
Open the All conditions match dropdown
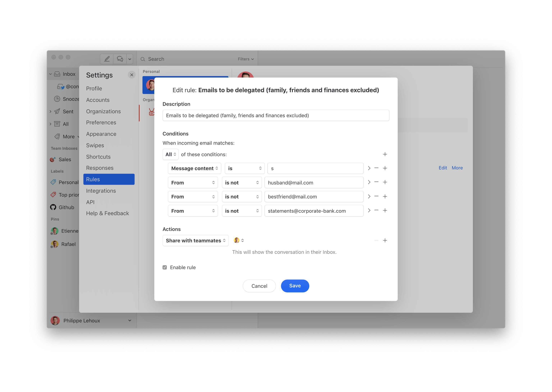[x=170, y=154]
